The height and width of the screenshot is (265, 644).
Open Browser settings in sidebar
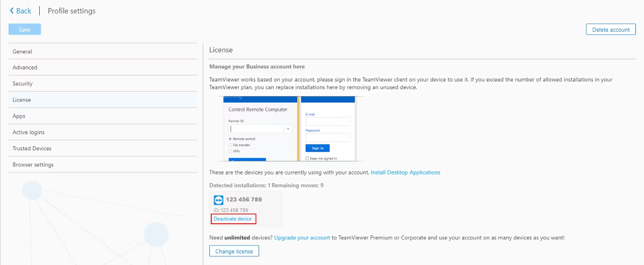[x=103, y=164]
